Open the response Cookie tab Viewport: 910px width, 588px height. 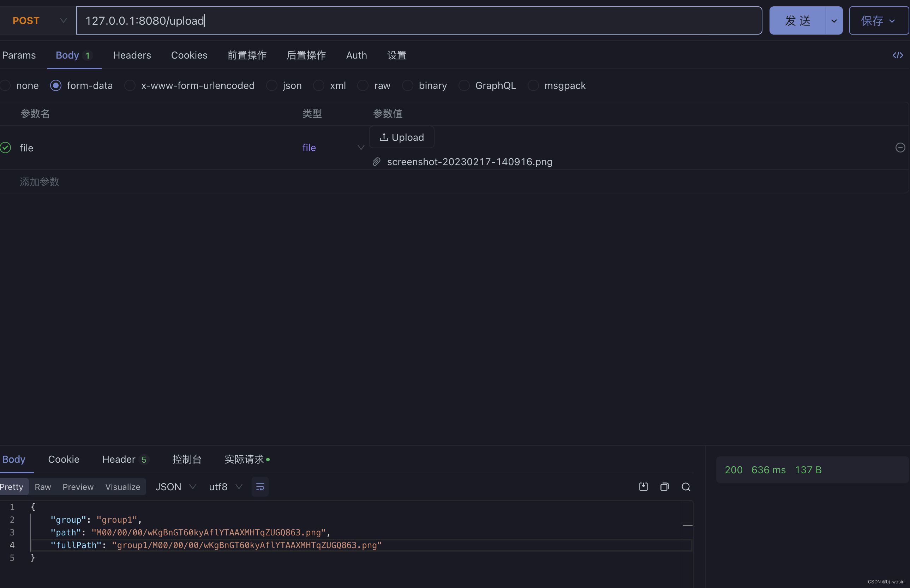(x=64, y=459)
